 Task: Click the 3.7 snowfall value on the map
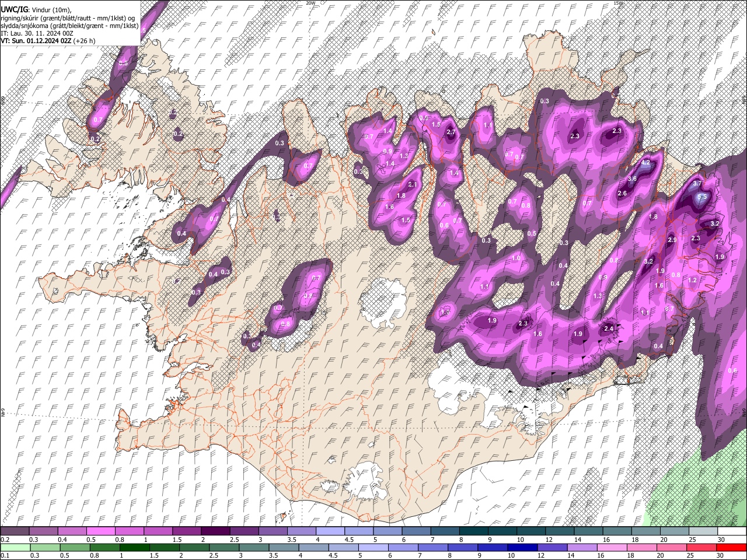point(697,183)
